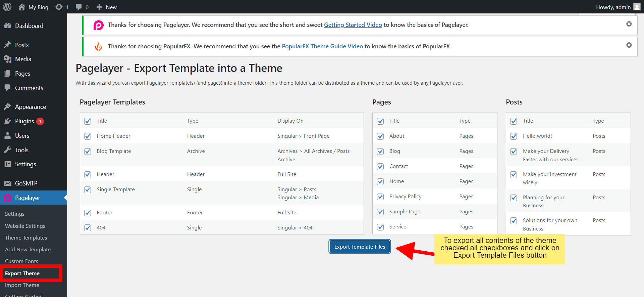644x297 pixels.
Task: Select Export Theme submenu item
Action: point(22,273)
